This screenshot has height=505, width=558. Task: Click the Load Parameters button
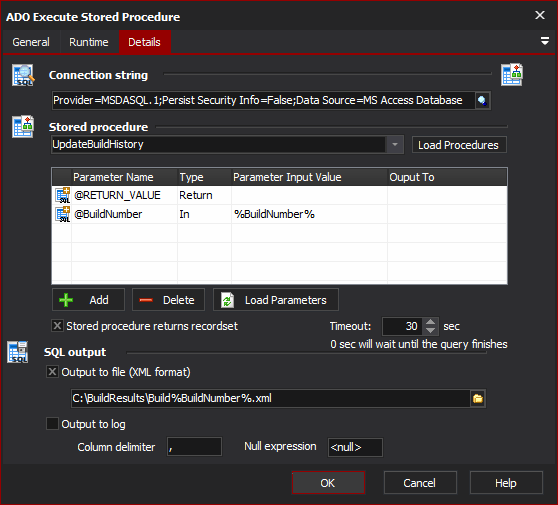coord(276,300)
